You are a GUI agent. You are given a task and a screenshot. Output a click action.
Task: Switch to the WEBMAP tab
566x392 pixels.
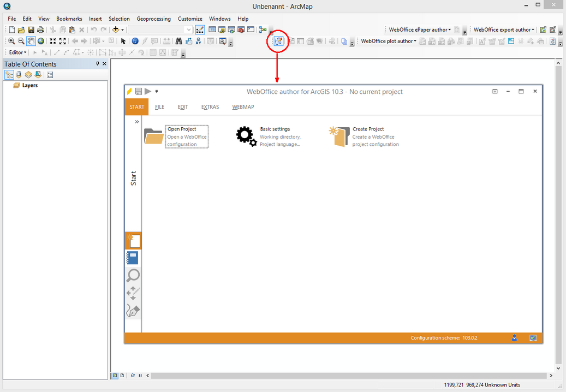pos(243,107)
